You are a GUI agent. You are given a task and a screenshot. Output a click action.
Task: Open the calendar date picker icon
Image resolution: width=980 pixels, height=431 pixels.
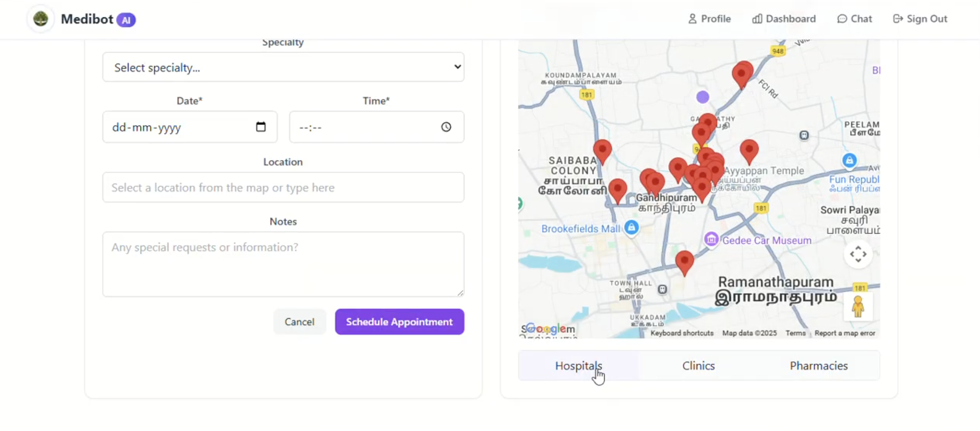click(260, 127)
